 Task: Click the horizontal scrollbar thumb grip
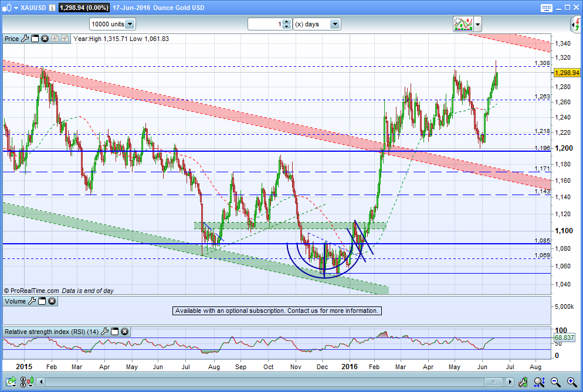coord(493,381)
